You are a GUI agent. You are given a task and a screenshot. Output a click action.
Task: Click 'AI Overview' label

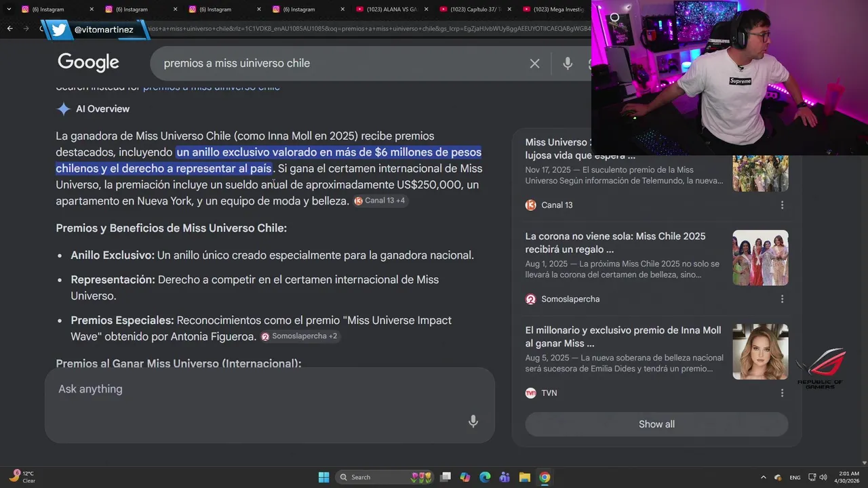coord(102,109)
